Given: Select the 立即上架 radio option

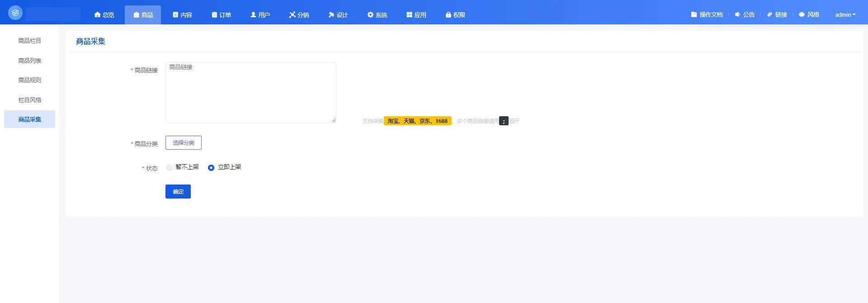Looking at the screenshot, I should (211, 168).
